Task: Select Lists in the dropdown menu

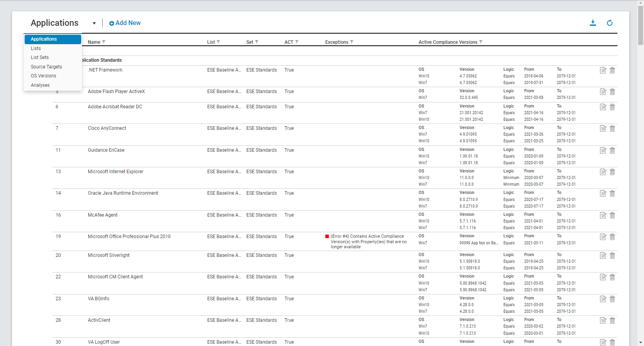Action: tap(53, 48)
